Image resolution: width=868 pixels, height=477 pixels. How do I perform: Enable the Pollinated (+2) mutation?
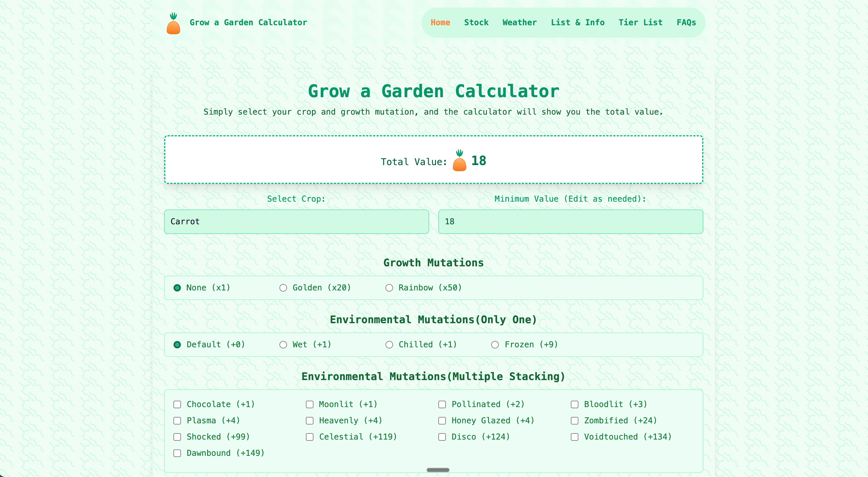pos(442,404)
